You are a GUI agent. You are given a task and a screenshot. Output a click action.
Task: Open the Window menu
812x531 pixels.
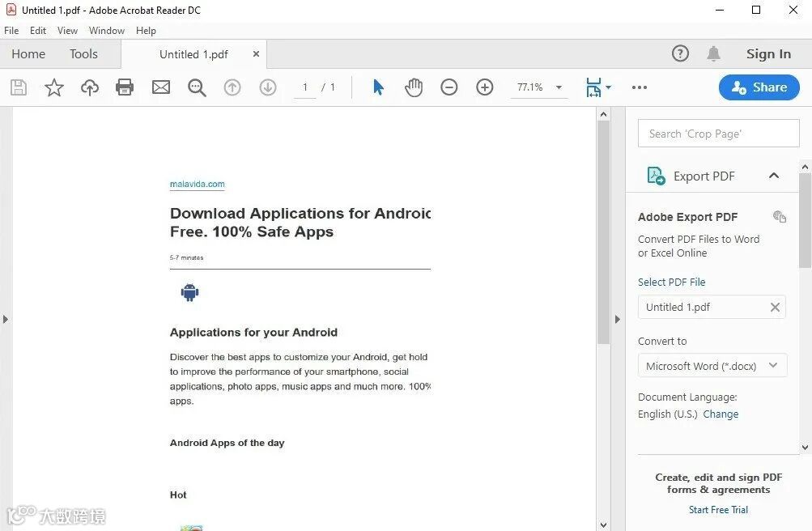point(107,31)
